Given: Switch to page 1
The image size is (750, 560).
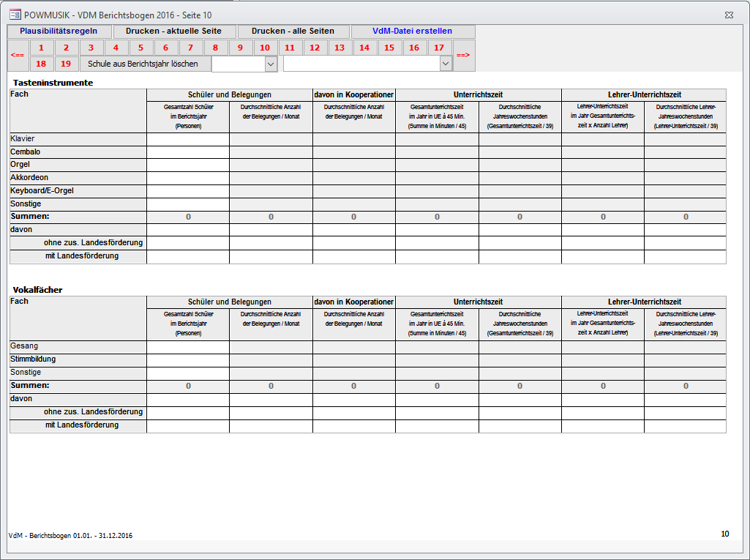Looking at the screenshot, I should (x=42, y=48).
